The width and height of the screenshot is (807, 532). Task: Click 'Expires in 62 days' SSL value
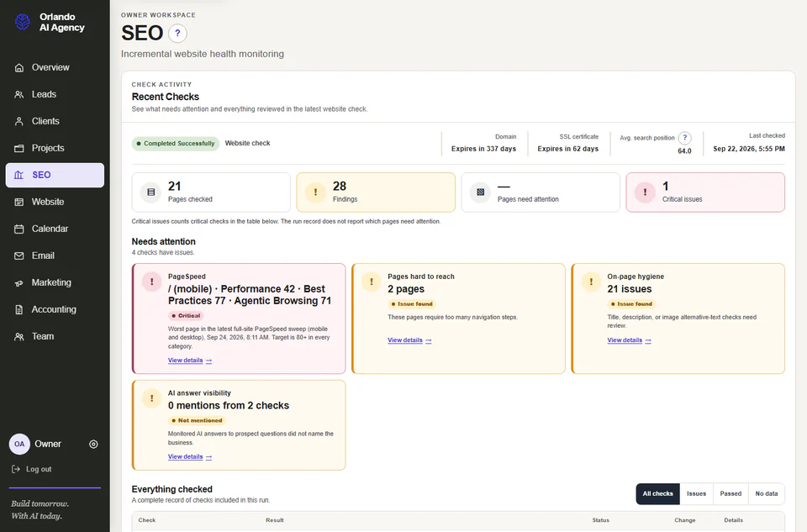point(568,150)
